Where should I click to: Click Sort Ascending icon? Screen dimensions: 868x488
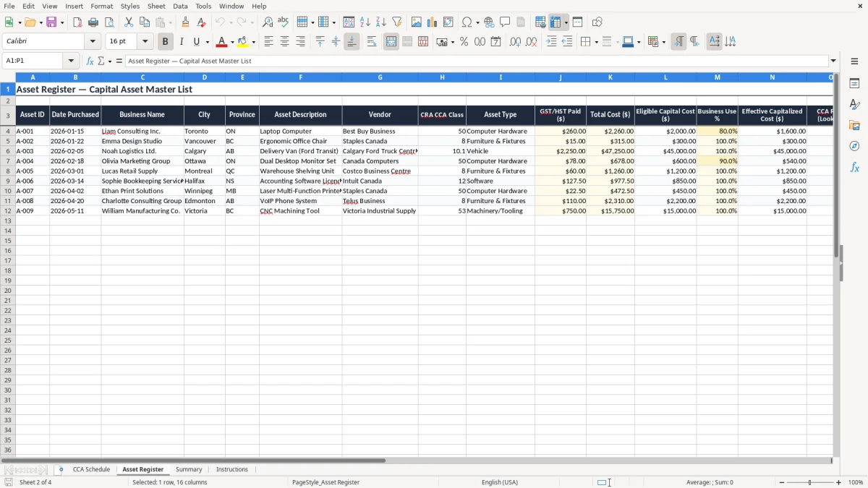coord(365,22)
